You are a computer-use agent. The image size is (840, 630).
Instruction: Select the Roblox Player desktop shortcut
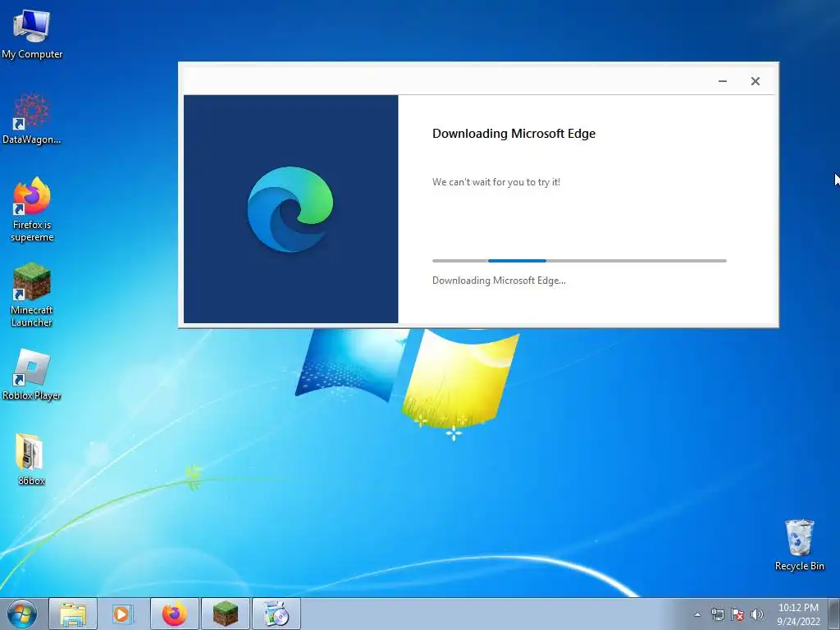click(x=32, y=374)
